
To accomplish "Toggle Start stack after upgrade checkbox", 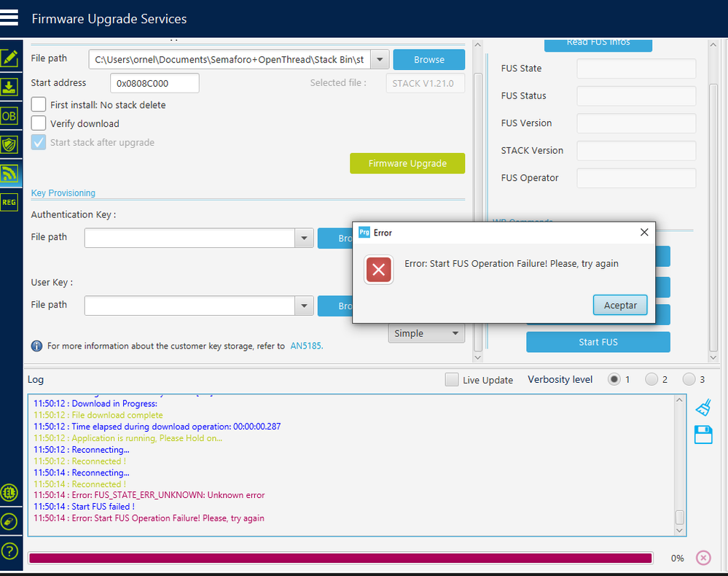I will pos(39,142).
